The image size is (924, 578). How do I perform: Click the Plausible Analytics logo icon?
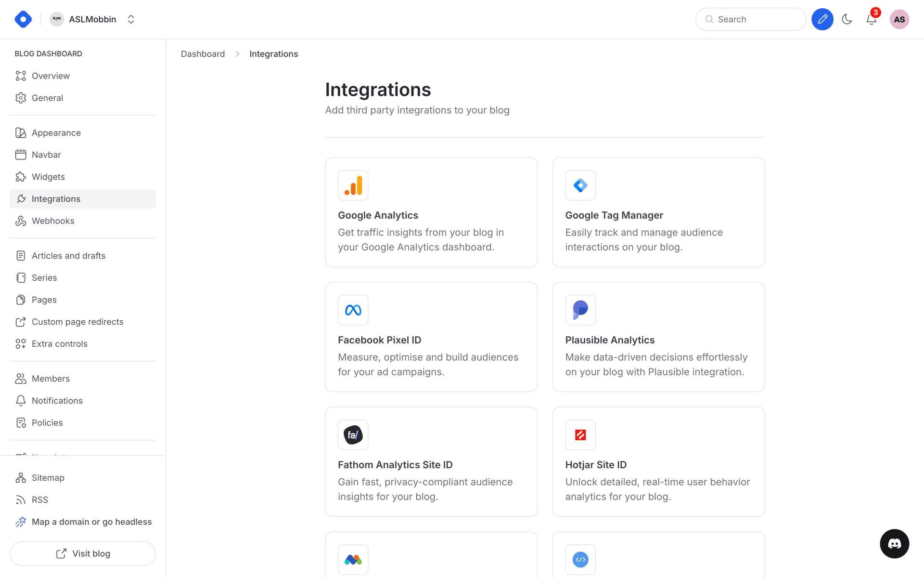[x=580, y=310]
